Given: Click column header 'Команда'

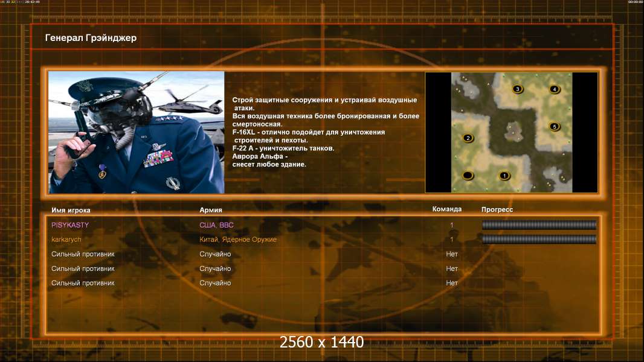Looking at the screenshot, I should [x=447, y=209].
